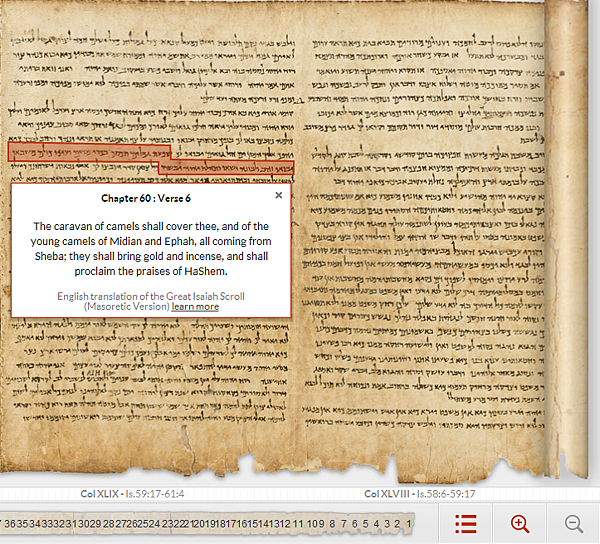
Task: Jump to column 2 in the scroll navigator
Action: point(397,524)
